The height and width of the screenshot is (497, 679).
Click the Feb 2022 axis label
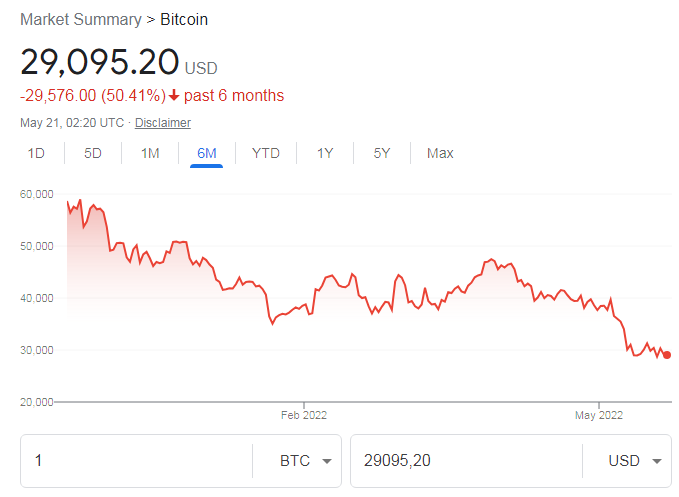click(304, 415)
